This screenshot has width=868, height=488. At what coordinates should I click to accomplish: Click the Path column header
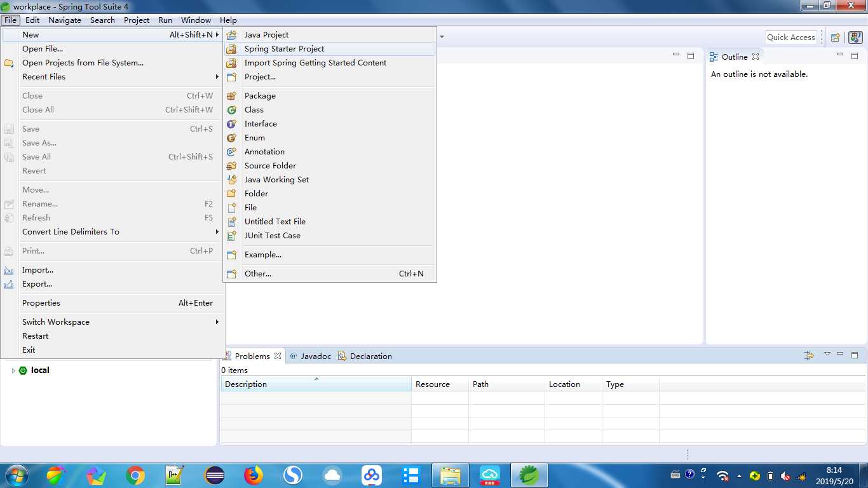pos(506,384)
